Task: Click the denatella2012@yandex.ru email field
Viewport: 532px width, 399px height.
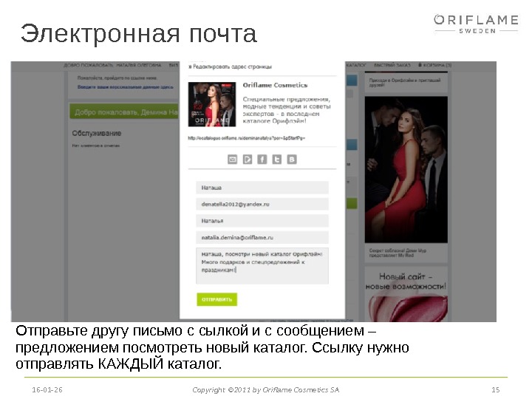Action: (x=262, y=204)
